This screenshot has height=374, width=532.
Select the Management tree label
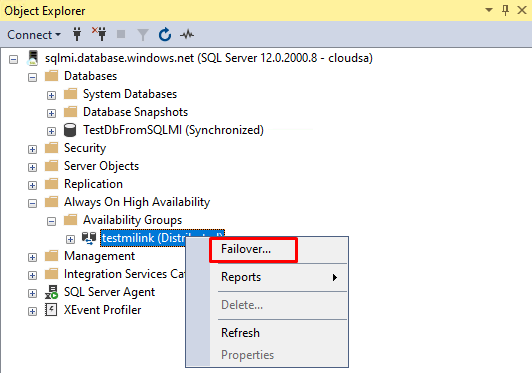[99, 256]
